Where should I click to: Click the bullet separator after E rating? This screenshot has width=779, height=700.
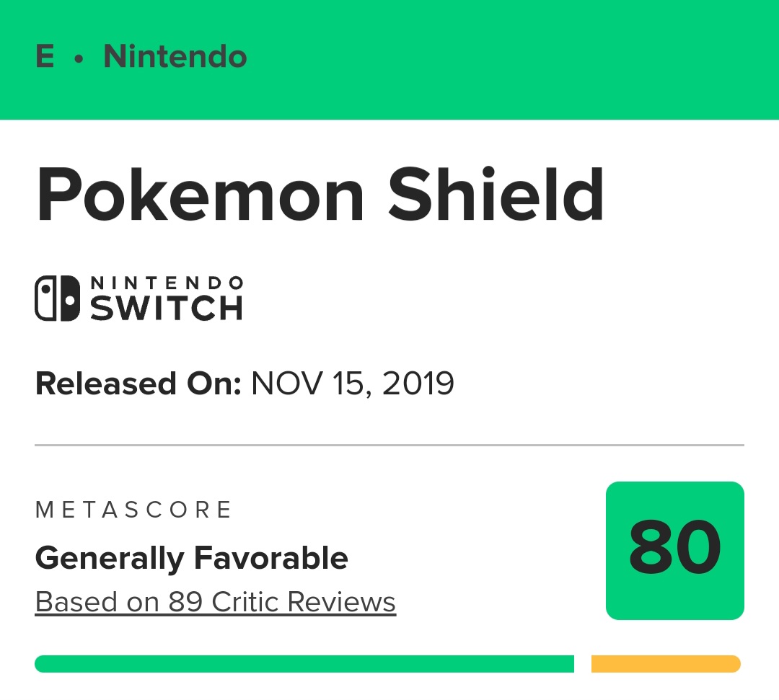pyautogui.click(x=79, y=59)
